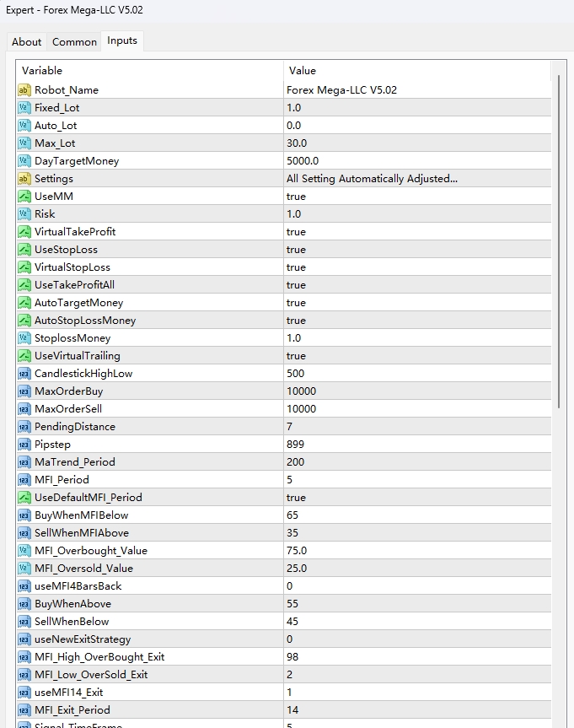Select the SellWhenMFIAbove value 35
The height and width of the screenshot is (728, 574).
[292, 533]
